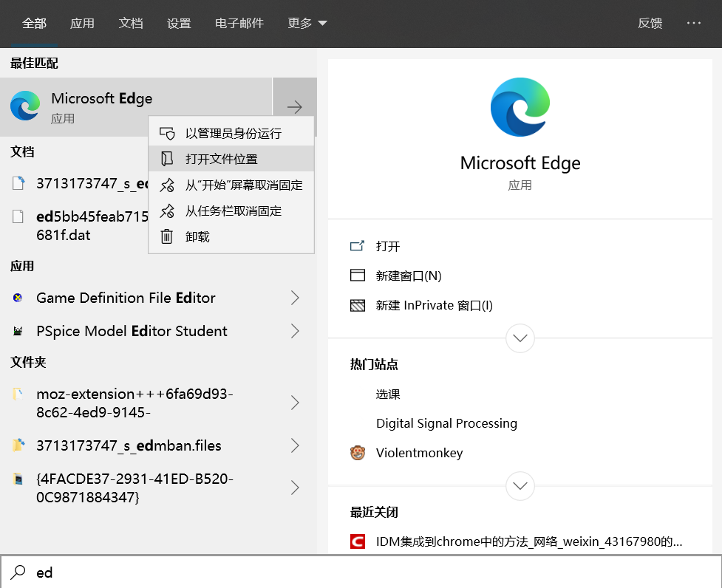Image resolution: width=722 pixels, height=588 pixels.
Task: Click the Game Definition File Editor icon
Action: click(18, 298)
